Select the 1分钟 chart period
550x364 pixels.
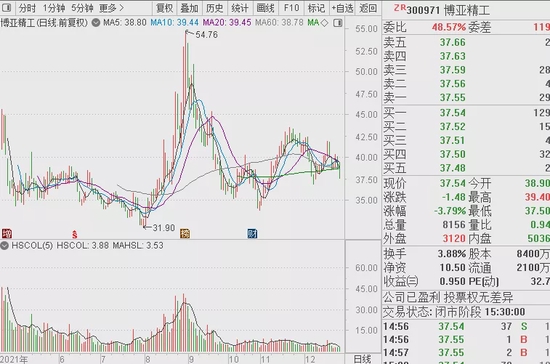pyautogui.click(x=54, y=8)
